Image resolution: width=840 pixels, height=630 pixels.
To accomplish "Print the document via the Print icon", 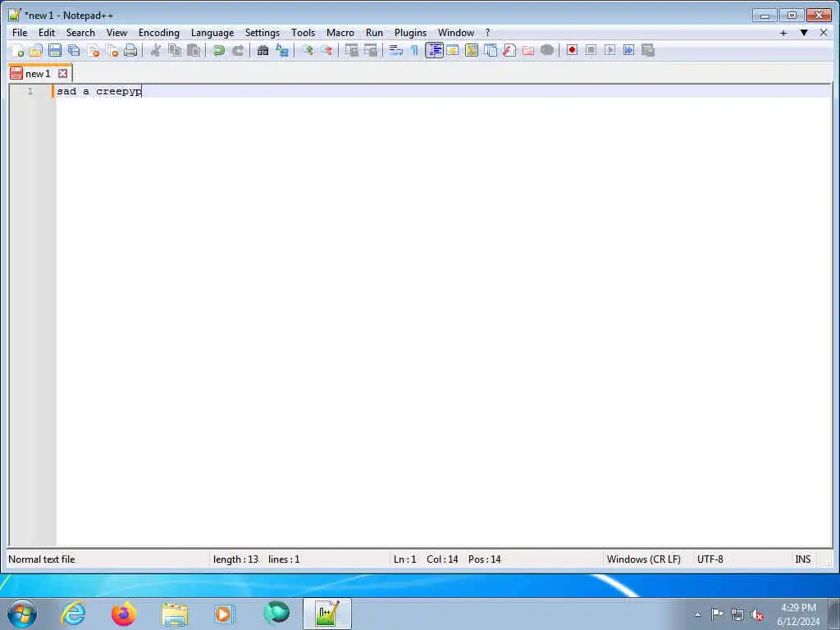I will click(130, 50).
